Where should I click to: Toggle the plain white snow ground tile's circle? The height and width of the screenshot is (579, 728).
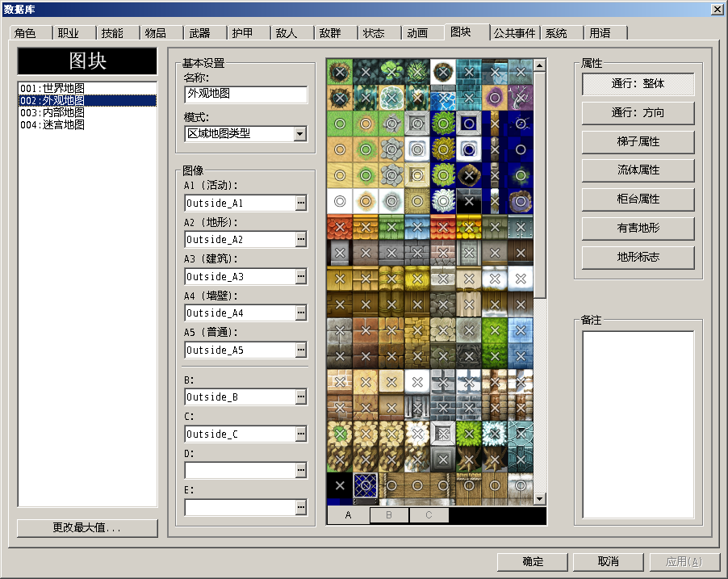coord(340,201)
